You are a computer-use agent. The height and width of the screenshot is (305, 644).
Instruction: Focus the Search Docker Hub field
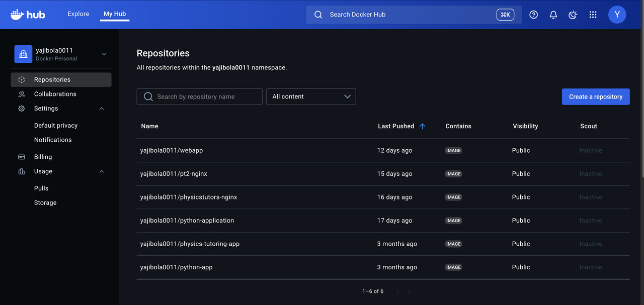point(414,15)
